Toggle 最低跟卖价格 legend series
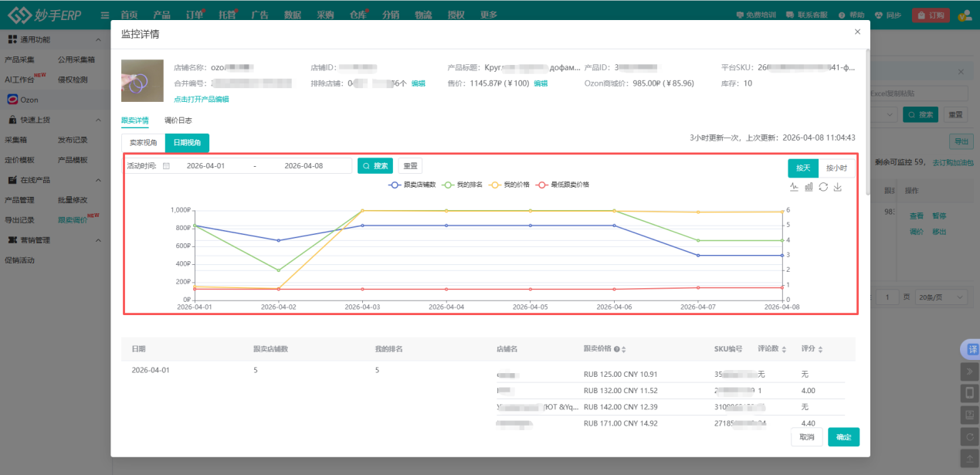Screen dimensions: 980x475 pos(563,185)
